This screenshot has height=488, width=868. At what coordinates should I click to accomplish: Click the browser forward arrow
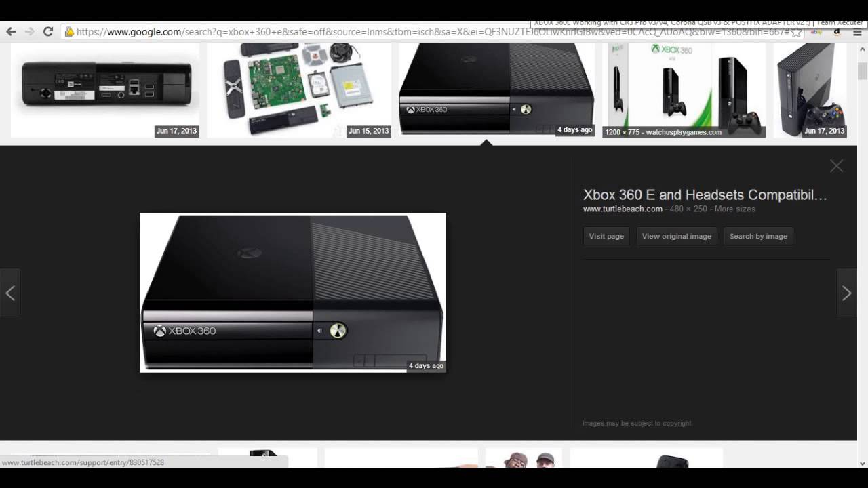[29, 31]
